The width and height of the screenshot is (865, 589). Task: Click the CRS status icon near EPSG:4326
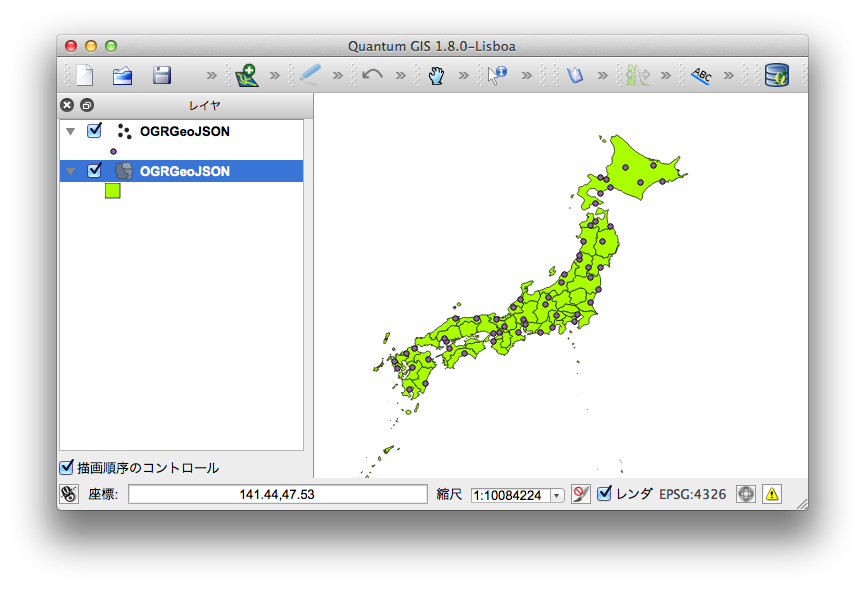tap(746, 493)
